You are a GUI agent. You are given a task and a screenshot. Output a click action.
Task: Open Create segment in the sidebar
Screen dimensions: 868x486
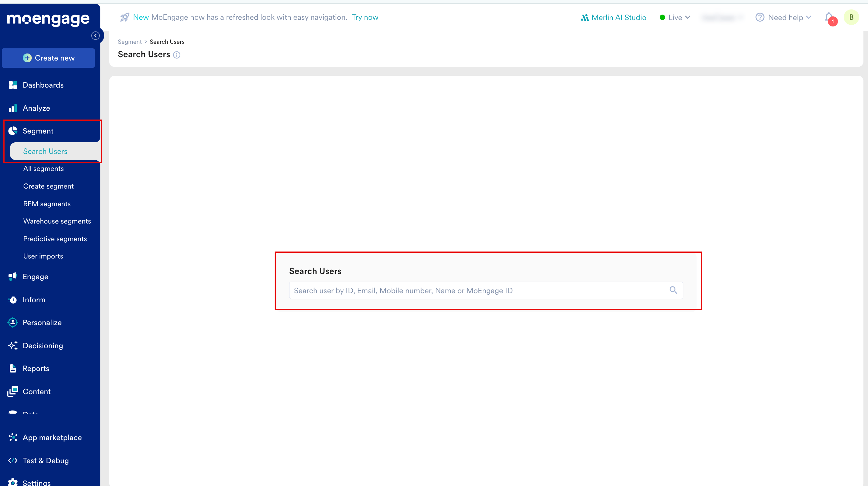(48, 186)
